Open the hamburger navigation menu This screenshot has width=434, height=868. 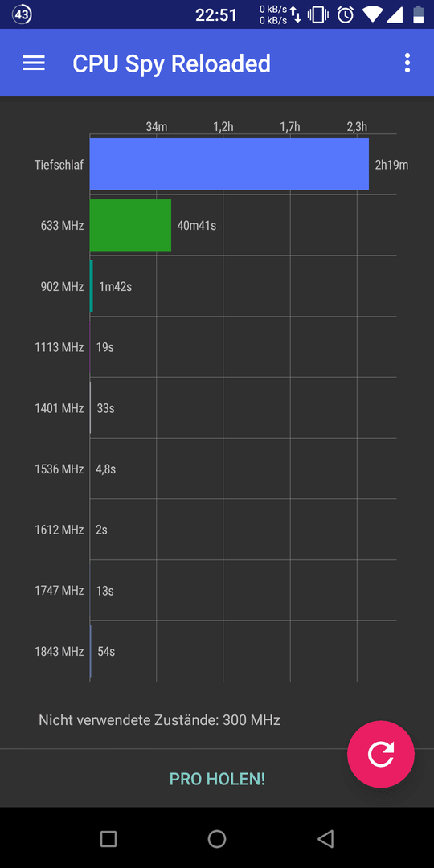tap(33, 63)
